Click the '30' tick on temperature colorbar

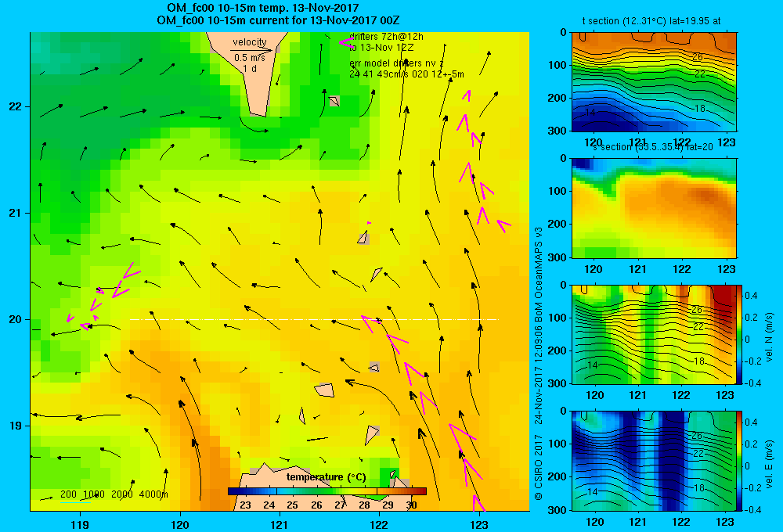coord(412,505)
